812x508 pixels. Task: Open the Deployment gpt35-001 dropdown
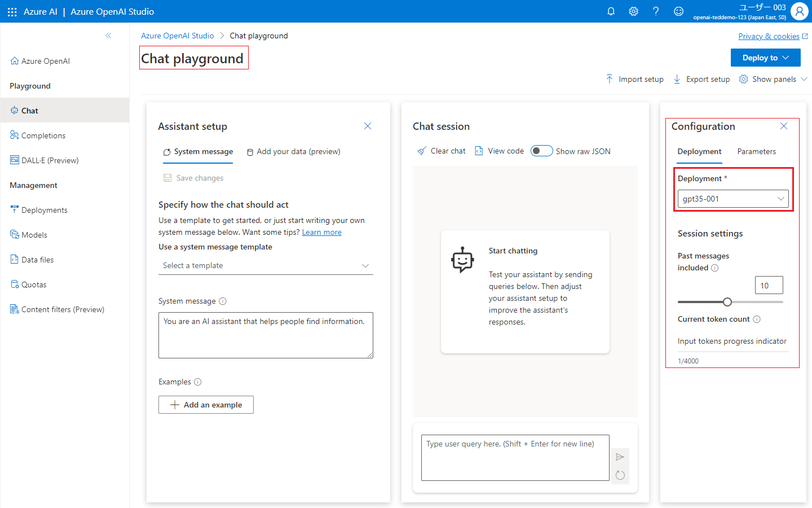tap(733, 199)
